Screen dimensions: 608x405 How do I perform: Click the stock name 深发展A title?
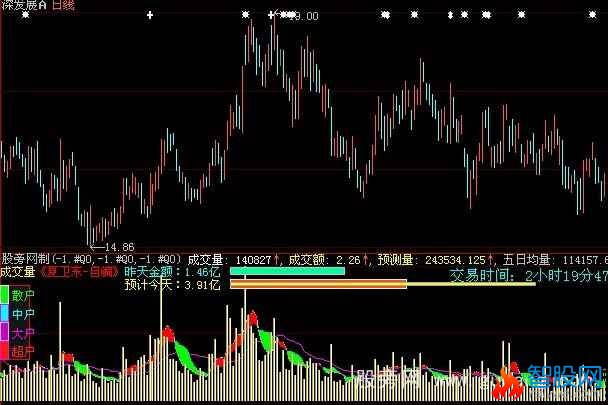point(23,5)
